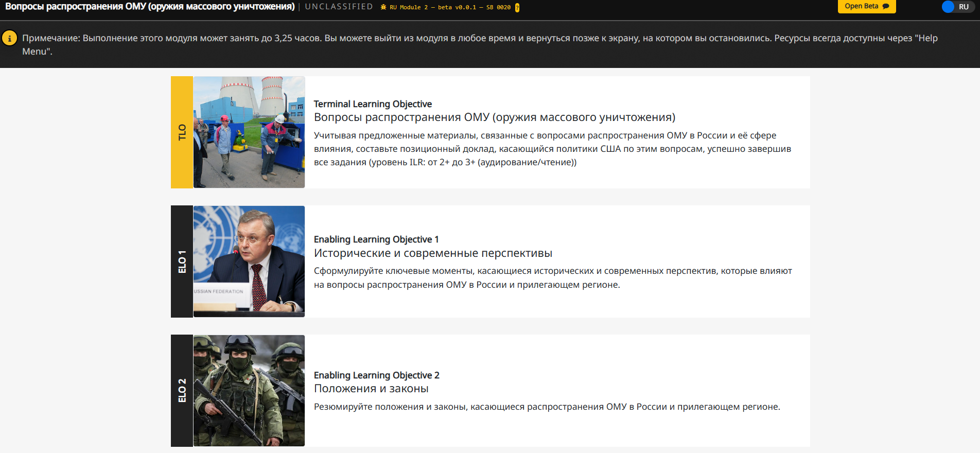Click the Enabling Learning Objective 1 heading
980x453 pixels.
click(x=376, y=239)
